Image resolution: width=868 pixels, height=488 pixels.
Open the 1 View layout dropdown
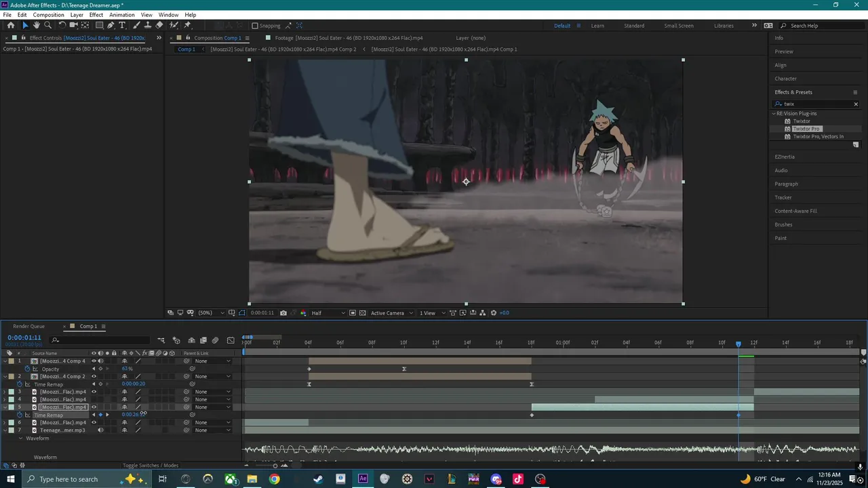[431, 313]
